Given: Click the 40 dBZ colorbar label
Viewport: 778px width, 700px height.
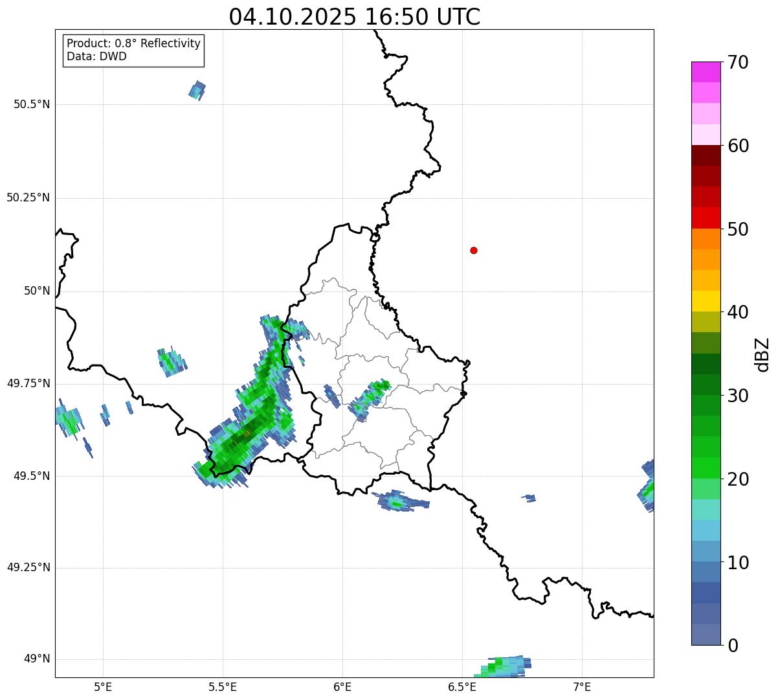Looking at the screenshot, I should click(738, 312).
